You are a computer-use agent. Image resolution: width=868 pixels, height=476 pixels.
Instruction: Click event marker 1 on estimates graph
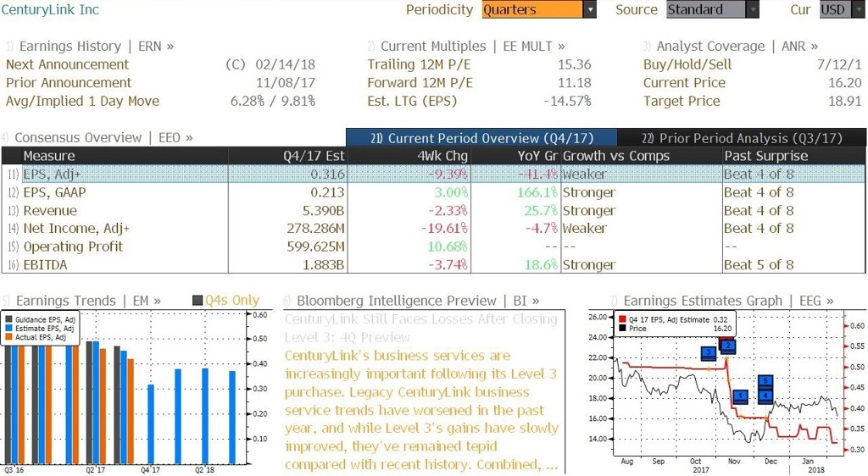[740, 396]
